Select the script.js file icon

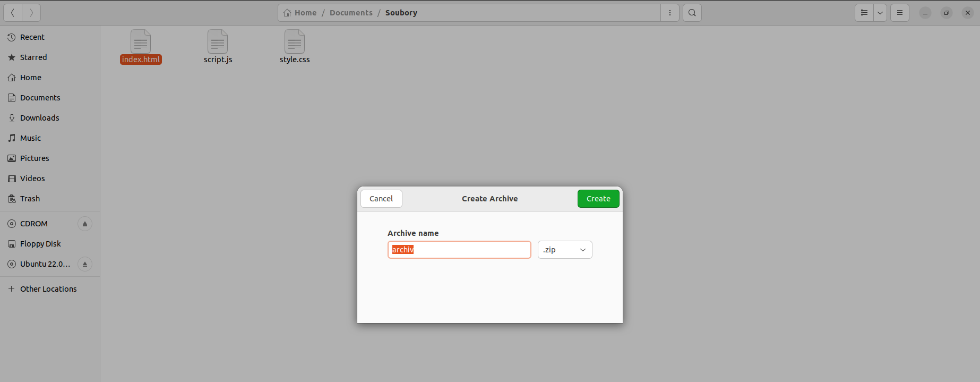tap(218, 41)
